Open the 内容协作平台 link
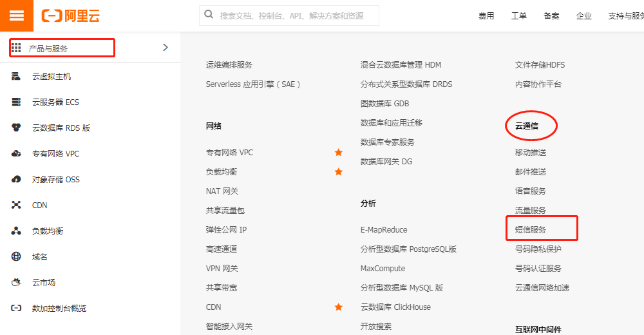Screen dimensions: 644x335 pyautogui.click(x=538, y=84)
